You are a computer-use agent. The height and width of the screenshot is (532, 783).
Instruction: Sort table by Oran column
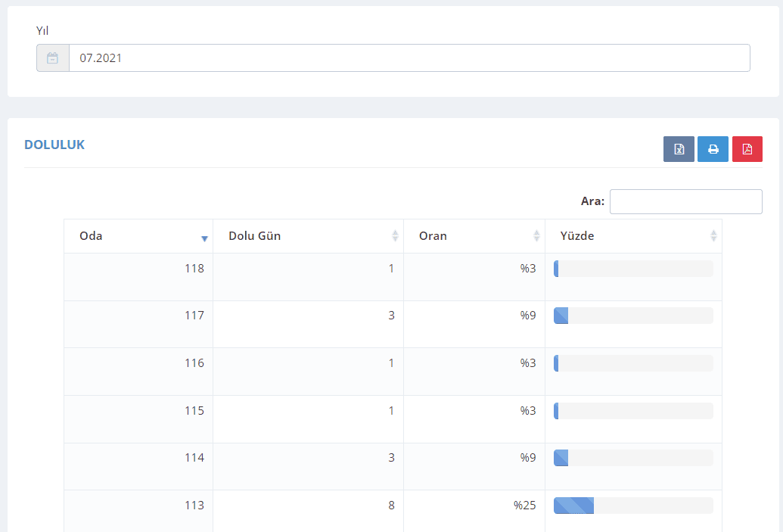474,236
